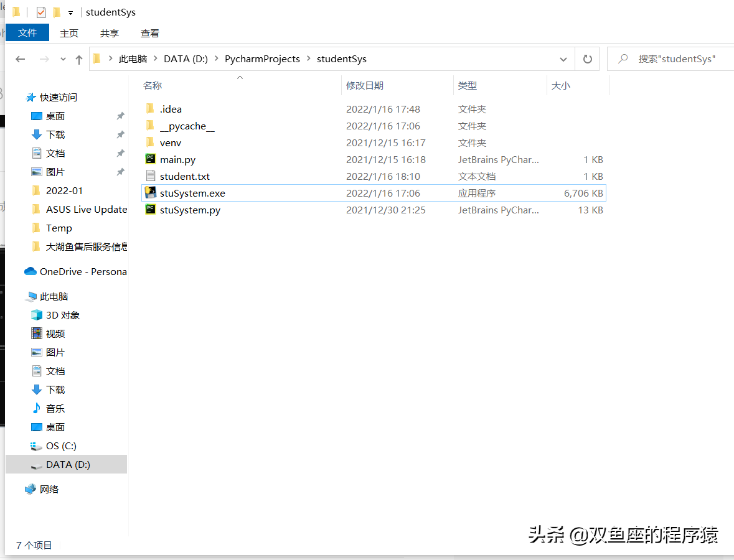The image size is (734, 560).
Task: Select the main.py PyCharm file icon
Action: click(x=150, y=159)
